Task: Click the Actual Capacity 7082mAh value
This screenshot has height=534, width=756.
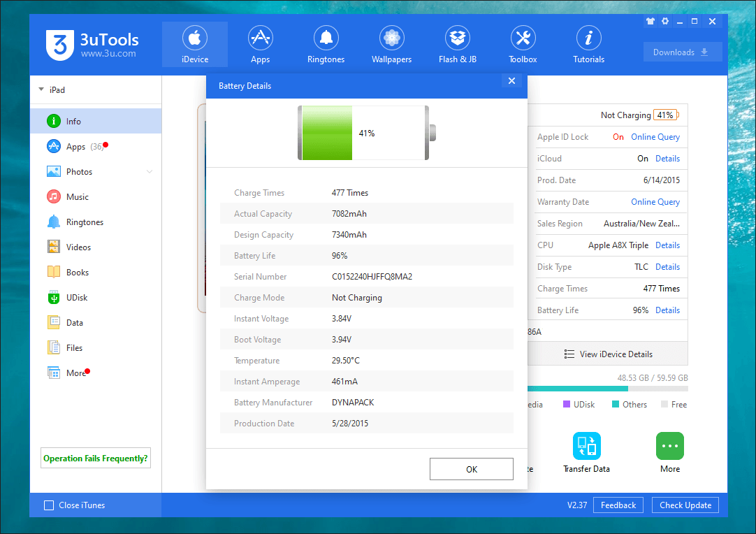Action: tap(349, 214)
